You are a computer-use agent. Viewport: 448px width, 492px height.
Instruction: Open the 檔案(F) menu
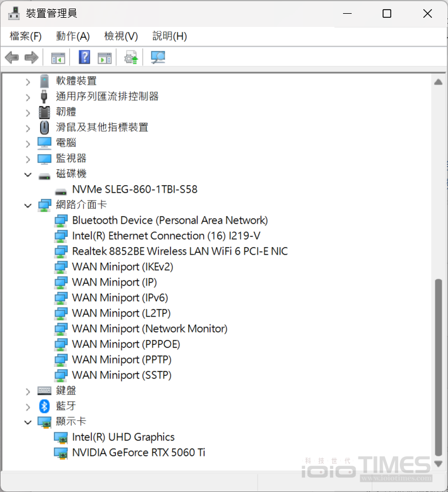coord(25,36)
